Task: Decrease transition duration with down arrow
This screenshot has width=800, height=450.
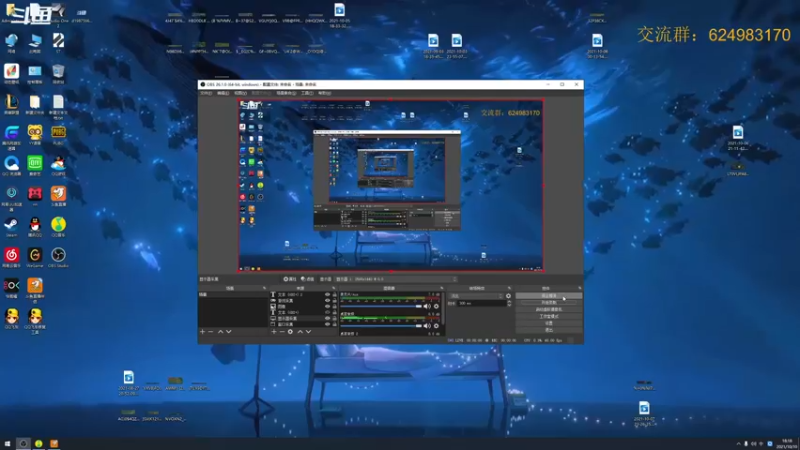Action: coord(509,305)
